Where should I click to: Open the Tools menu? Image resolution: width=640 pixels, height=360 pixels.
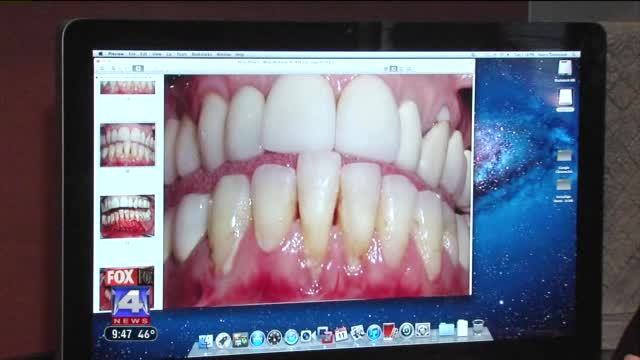click(x=182, y=54)
